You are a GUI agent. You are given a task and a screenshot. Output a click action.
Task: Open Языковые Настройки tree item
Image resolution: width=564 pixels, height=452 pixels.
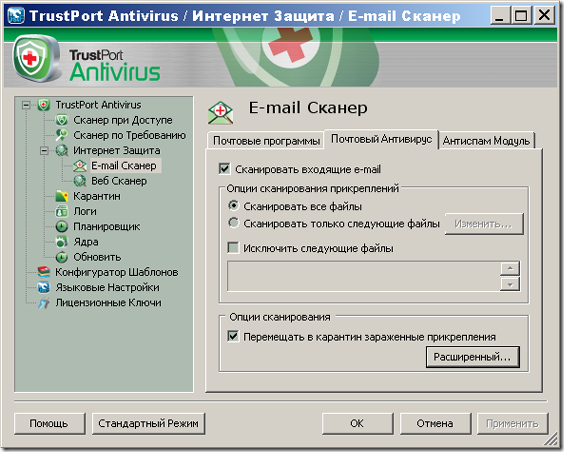coord(107,287)
